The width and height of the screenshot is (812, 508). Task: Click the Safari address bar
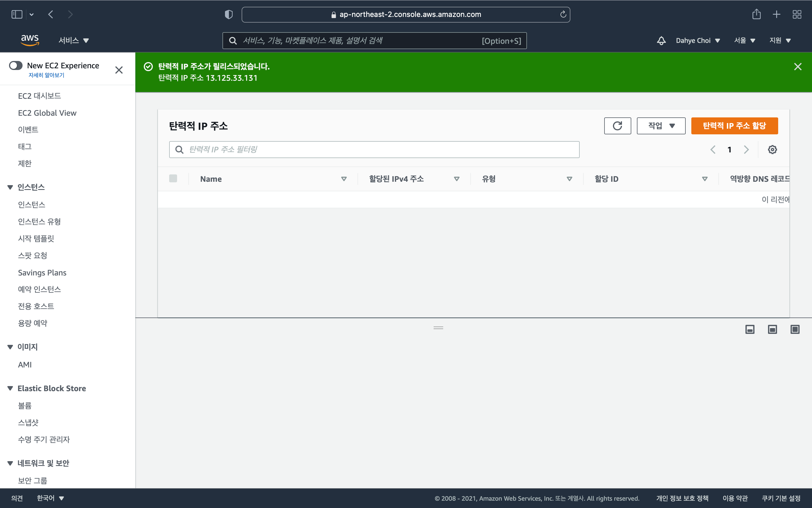pyautogui.click(x=406, y=14)
